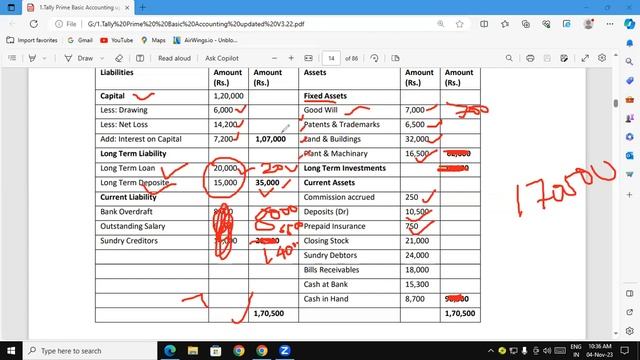Open the sidebar Games chess icon

[x=629, y=118]
